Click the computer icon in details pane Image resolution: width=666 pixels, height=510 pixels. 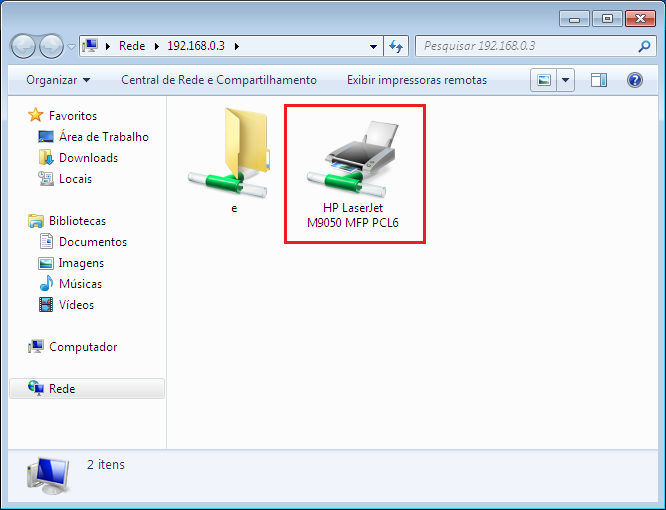[48, 476]
